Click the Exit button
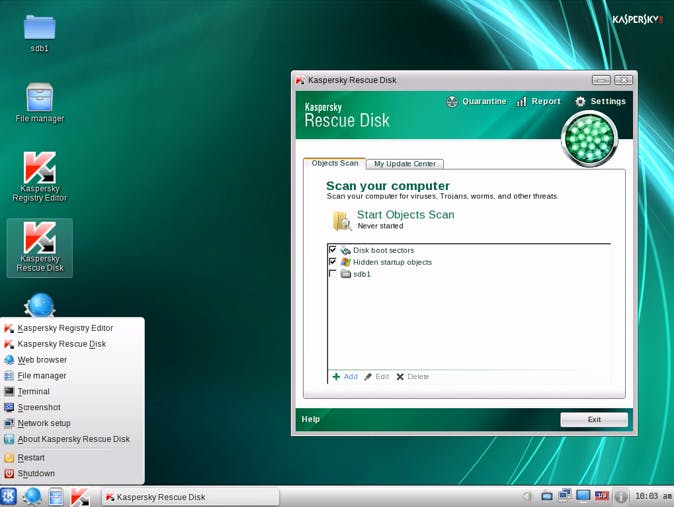Viewport: 674px width, 507px height. coord(594,419)
